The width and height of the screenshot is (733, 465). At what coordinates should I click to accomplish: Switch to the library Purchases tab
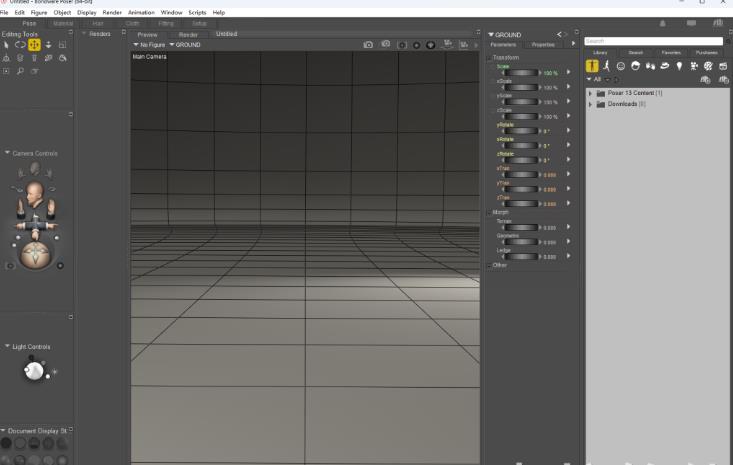[706, 53]
